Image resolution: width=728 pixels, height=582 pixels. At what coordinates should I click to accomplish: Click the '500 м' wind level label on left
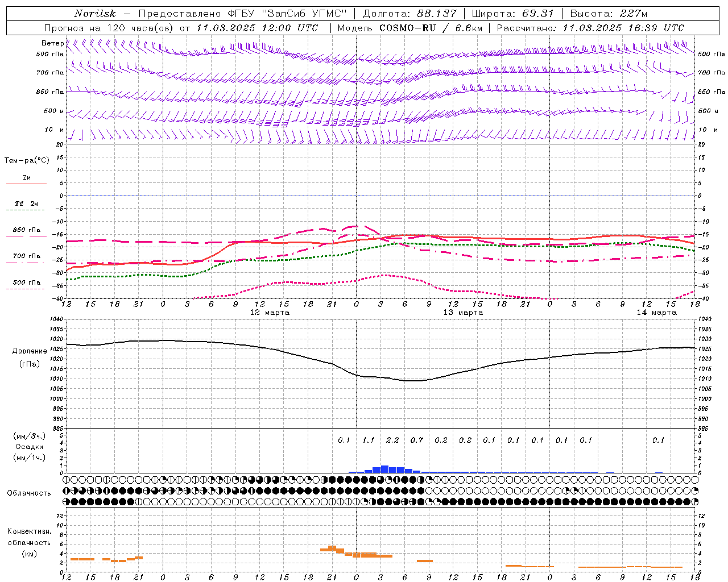(x=54, y=111)
